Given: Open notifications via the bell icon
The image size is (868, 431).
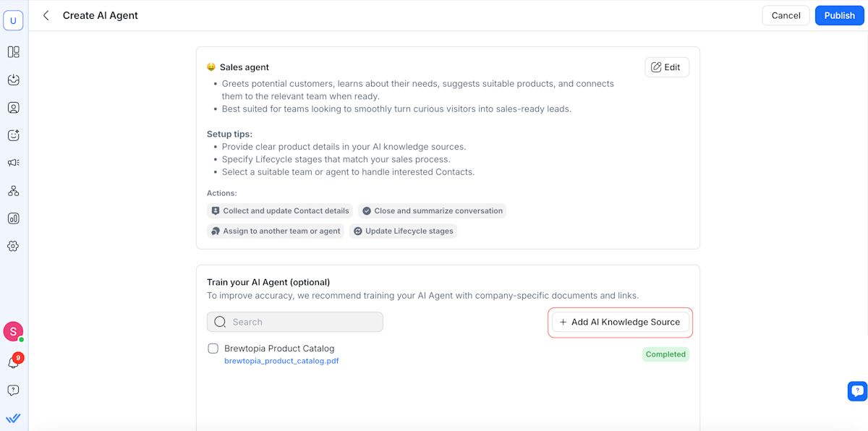Looking at the screenshot, I should click(12, 358).
